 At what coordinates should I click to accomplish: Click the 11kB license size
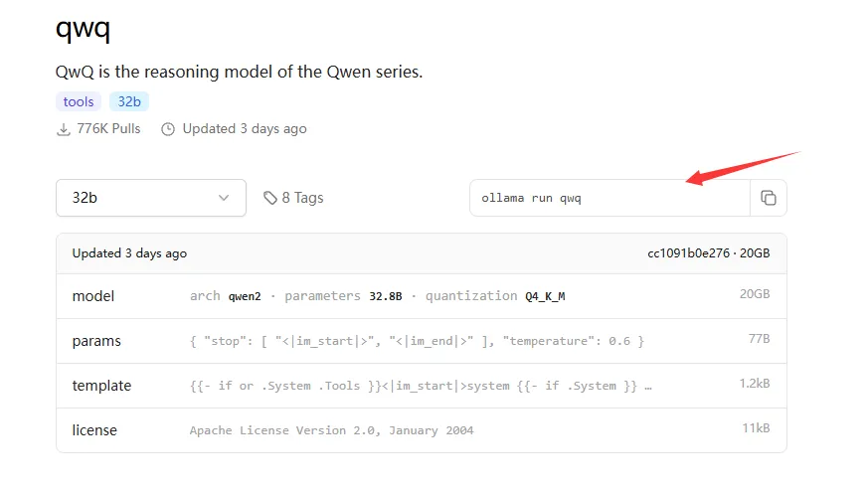pos(756,427)
